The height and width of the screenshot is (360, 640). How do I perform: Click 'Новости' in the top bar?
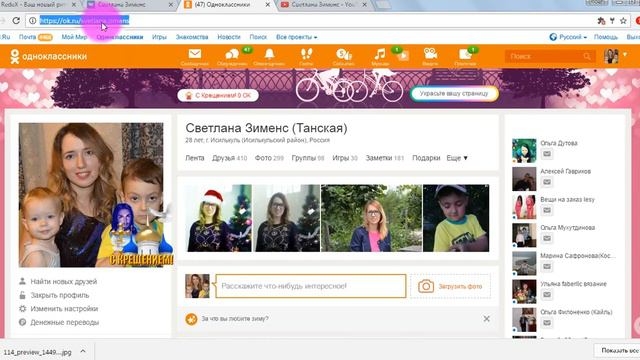click(x=229, y=37)
